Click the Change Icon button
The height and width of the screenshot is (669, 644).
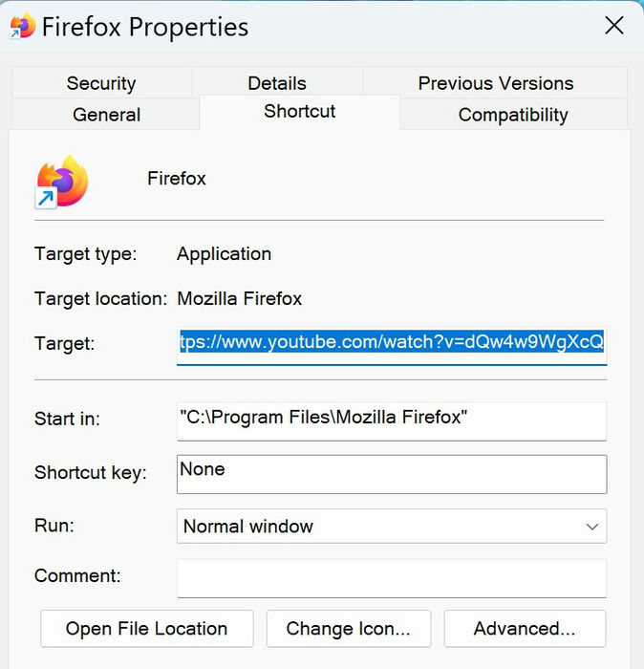pyautogui.click(x=349, y=629)
